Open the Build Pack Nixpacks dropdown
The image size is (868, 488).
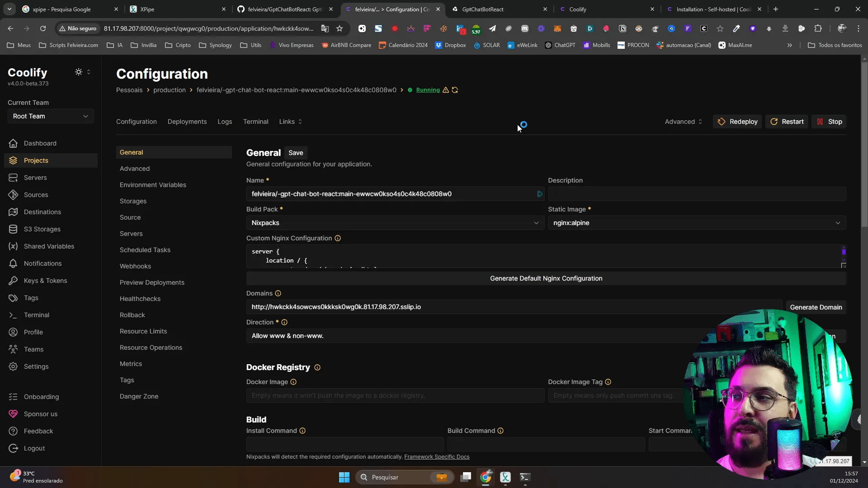395,223
